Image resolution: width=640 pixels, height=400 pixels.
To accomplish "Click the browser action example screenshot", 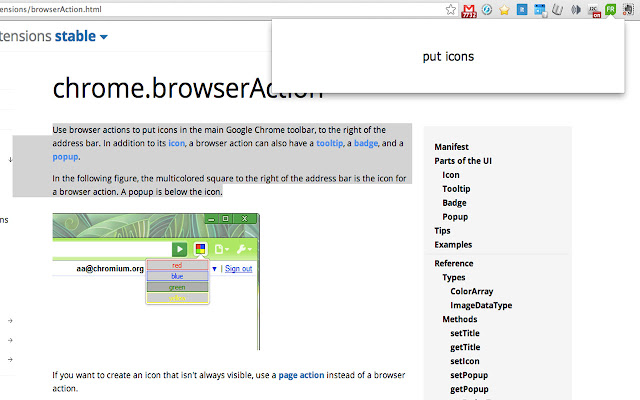I will coord(156,281).
